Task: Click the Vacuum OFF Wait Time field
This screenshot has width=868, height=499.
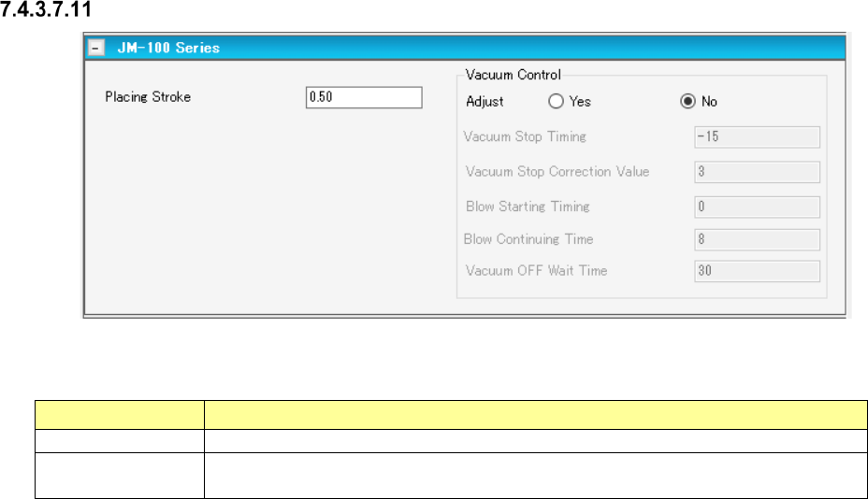Action: point(757,271)
